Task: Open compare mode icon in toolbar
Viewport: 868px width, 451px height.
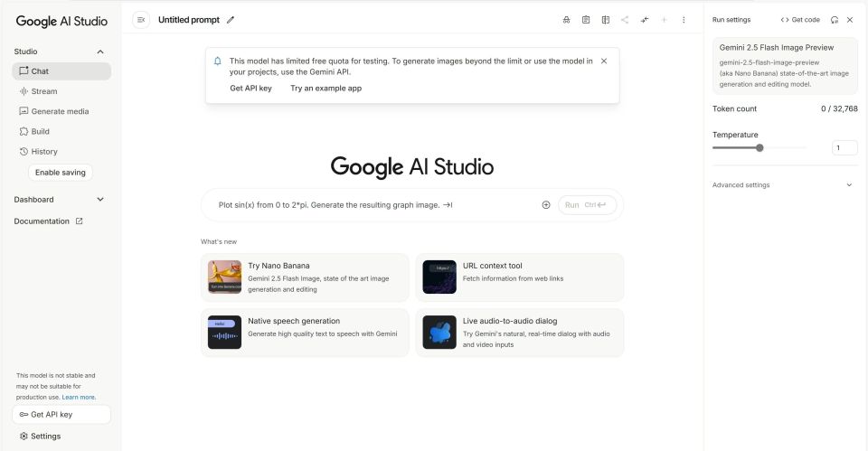Action: point(606,20)
